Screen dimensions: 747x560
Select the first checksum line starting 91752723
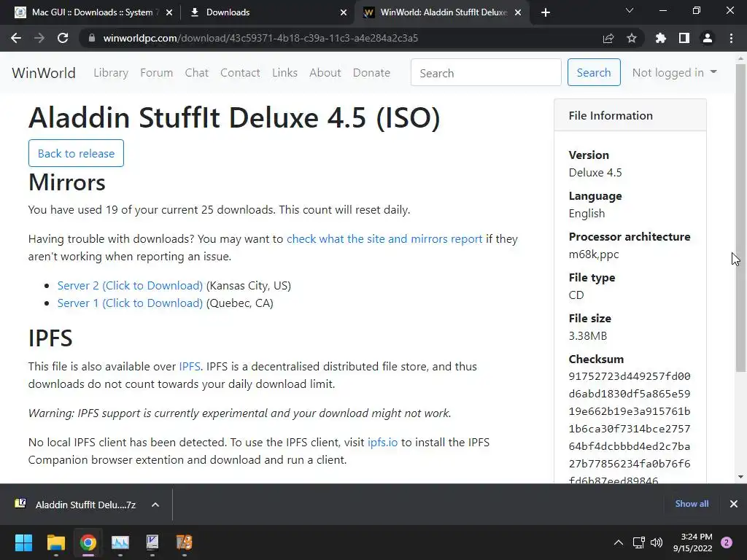pyautogui.click(x=630, y=376)
